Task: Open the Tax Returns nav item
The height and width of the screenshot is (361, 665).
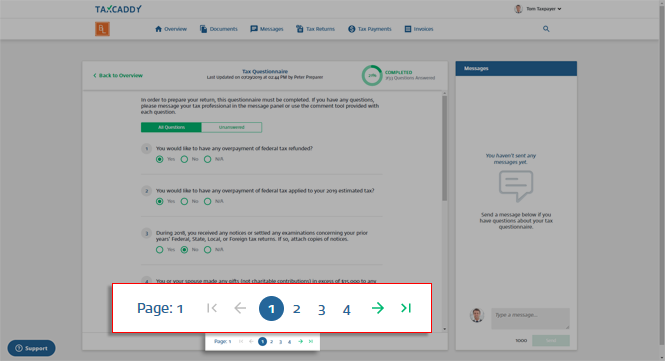Action: click(316, 29)
